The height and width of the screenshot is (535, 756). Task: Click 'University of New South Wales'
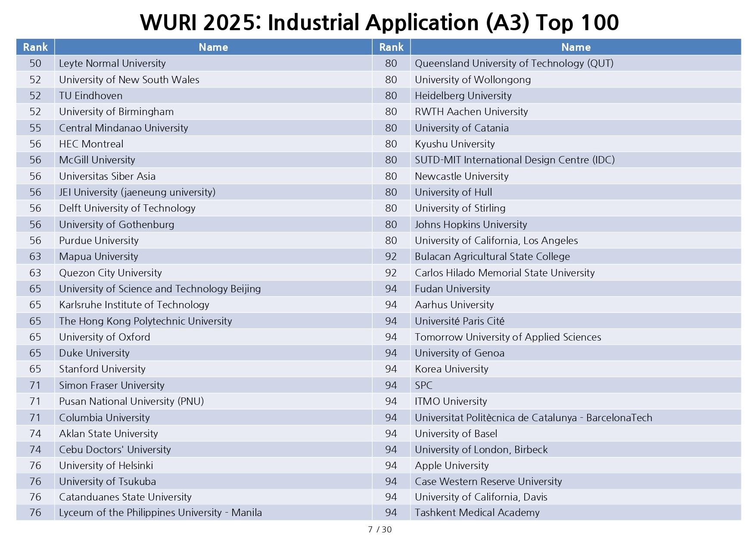tap(129, 80)
